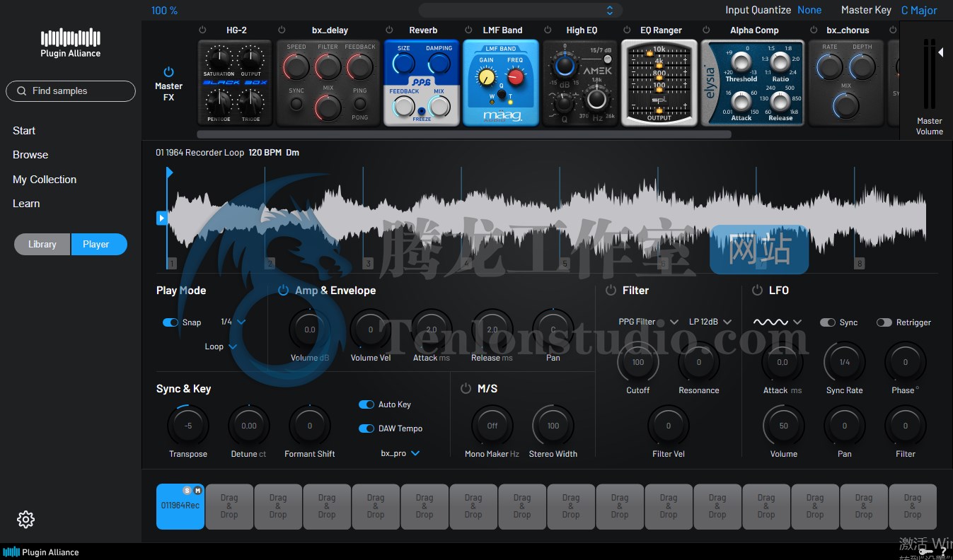The image size is (953, 560).
Task: Open the Master Key C Major dropdown
Action: click(x=919, y=10)
